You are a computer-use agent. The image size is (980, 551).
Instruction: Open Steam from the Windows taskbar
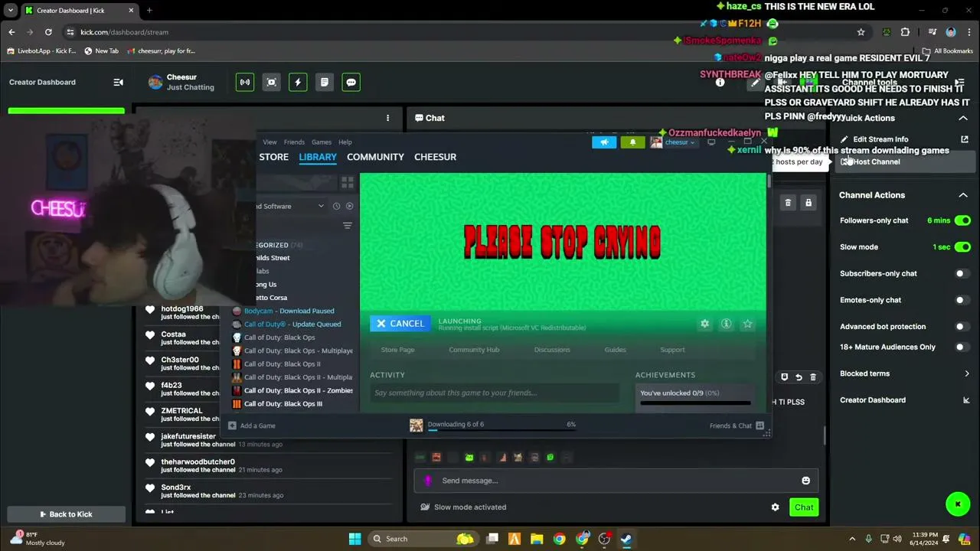tap(626, 539)
